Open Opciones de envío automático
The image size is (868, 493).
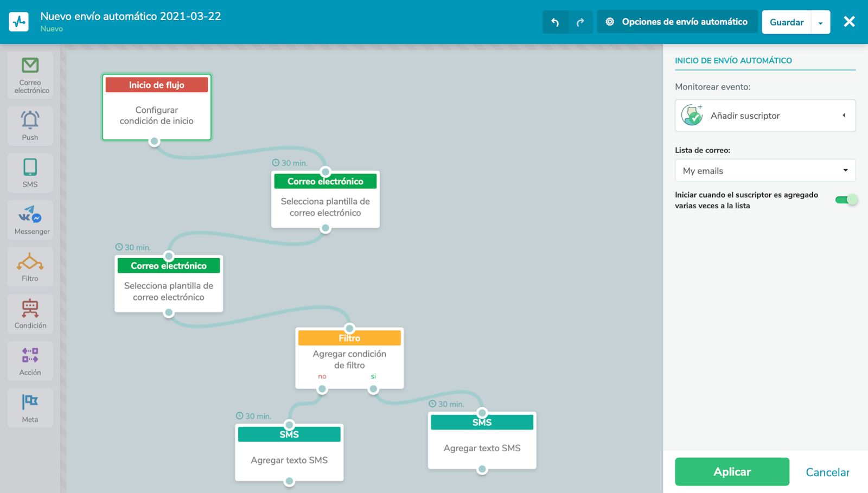click(x=676, y=22)
